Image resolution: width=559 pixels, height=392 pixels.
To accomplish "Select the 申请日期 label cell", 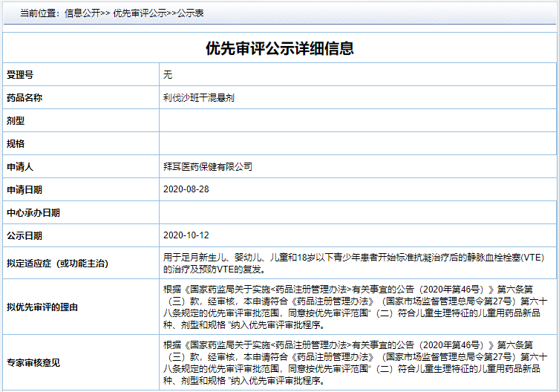I will 81,189.
